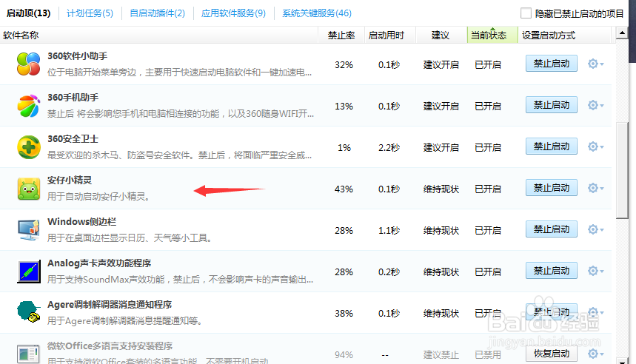Image resolution: width=636 pixels, height=364 pixels.
Task: Click 禁止启动 for Windows侧边栏
Action: click(552, 229)
